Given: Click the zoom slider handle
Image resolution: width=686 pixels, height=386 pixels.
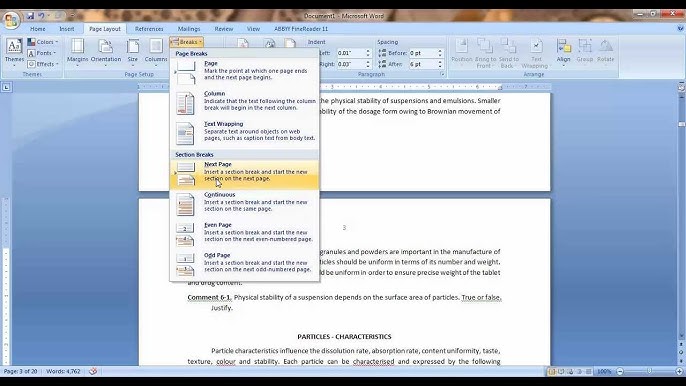Looking at the screenshot, I should [649, 372].
